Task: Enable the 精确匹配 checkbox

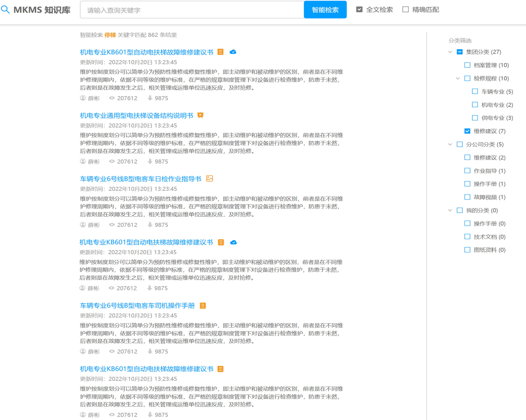Action: click(x=405, y=10)
